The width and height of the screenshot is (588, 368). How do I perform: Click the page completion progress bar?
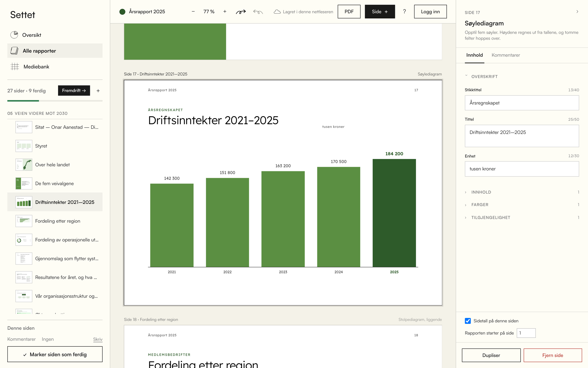tap(55, 101)
